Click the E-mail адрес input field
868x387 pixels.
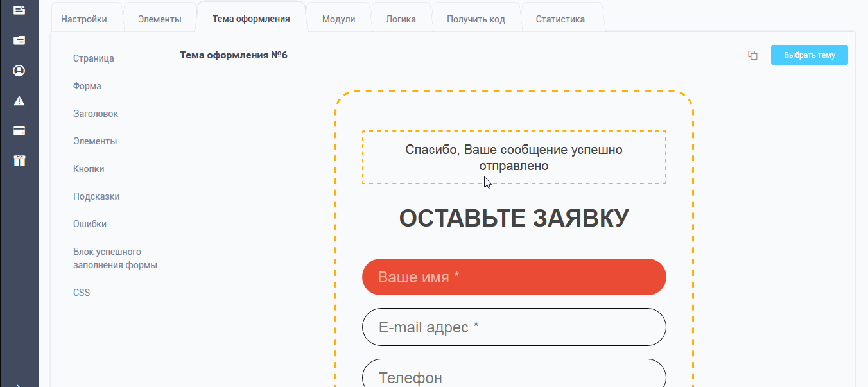(x=514, y=327)
